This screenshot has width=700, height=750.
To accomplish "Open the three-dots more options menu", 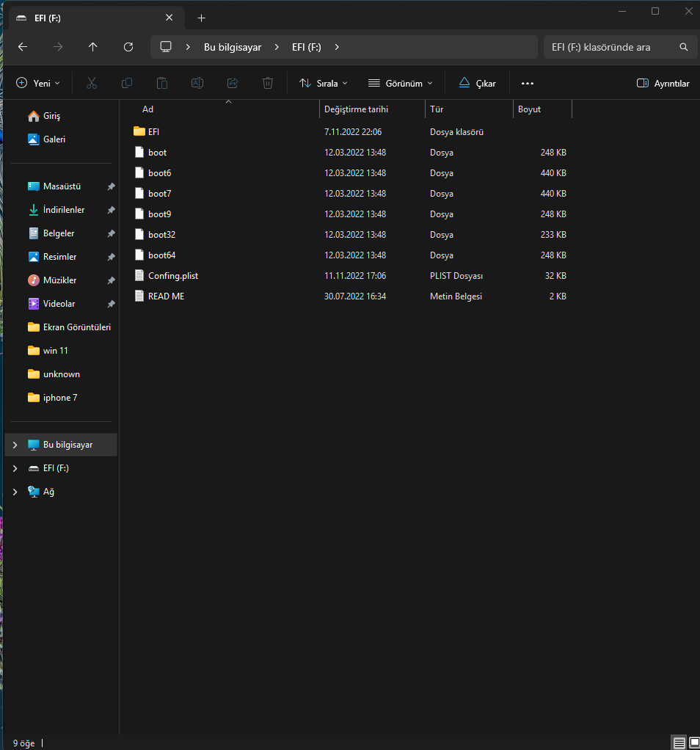I will [527, 84].
